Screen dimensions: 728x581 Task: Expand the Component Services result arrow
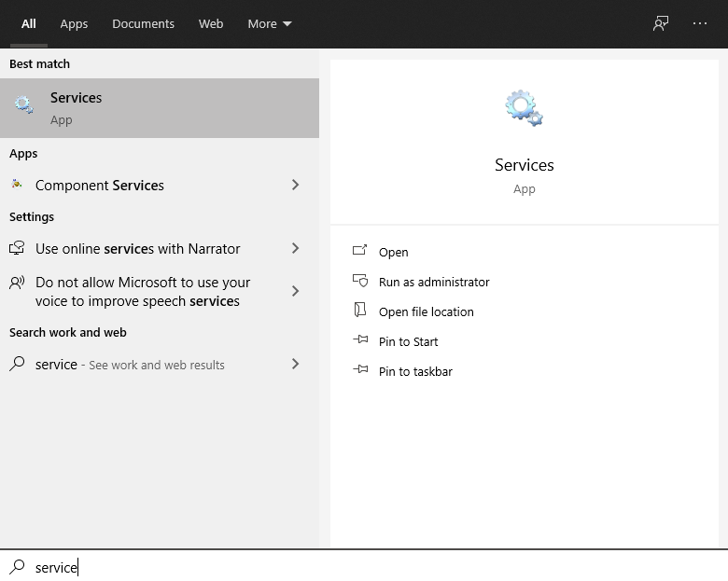[x=295, y=185]
